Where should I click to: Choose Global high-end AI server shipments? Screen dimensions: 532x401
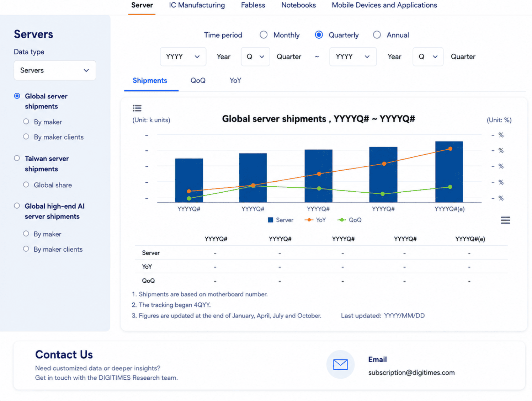click(x=17, y=206)
